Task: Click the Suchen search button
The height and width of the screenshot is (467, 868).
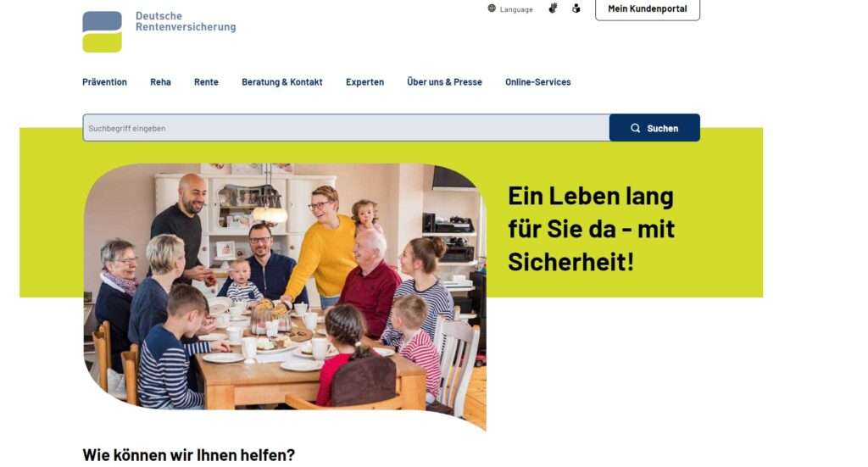Action: tap(654, 128)
